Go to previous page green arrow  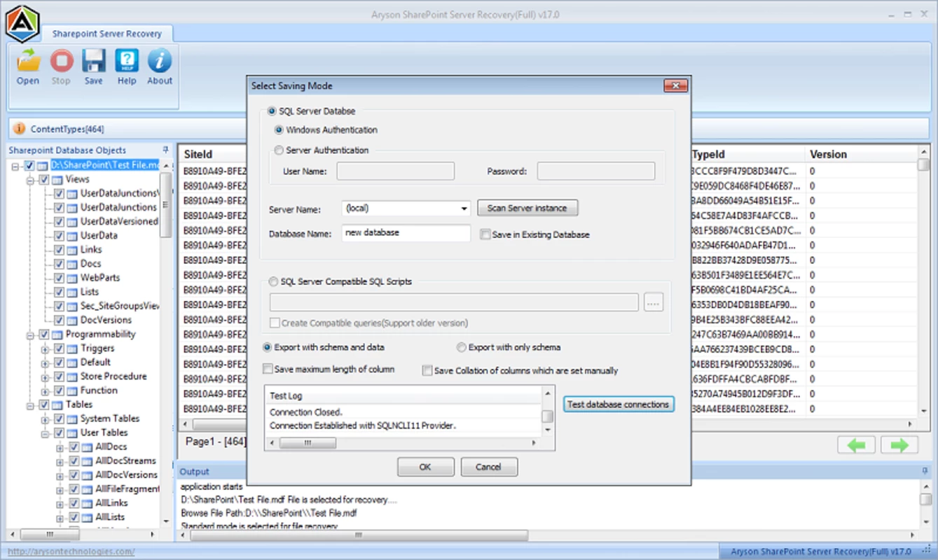(856, 445)
